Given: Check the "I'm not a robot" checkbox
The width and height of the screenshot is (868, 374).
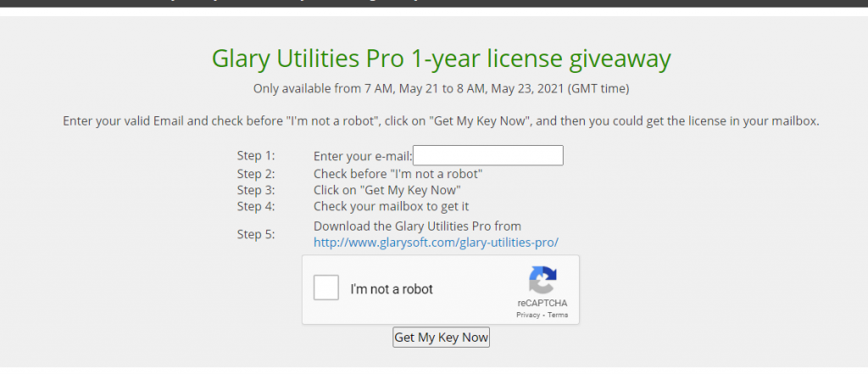Looking at the screenshot, I should point(326,288).
